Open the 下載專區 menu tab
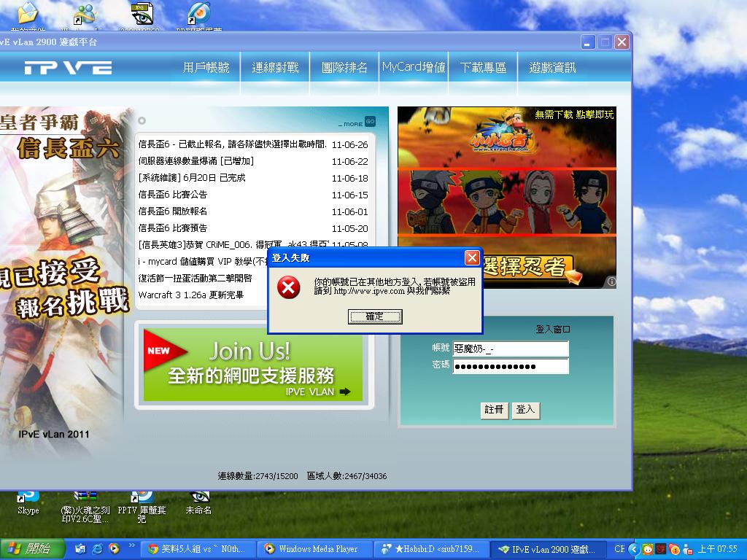Image resolution: width=747 pixels, height=560 pixels. pyautogui.click(x=483, y=68)
